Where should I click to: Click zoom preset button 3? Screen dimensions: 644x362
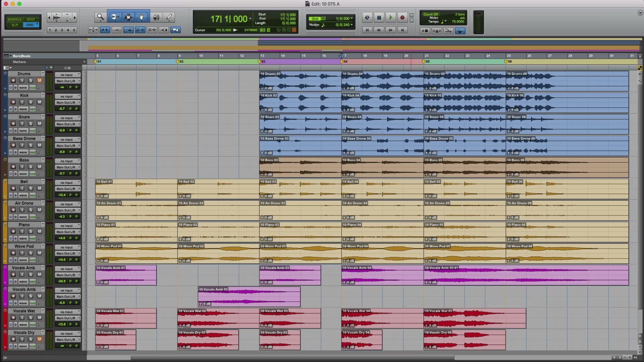click(62, 30)
